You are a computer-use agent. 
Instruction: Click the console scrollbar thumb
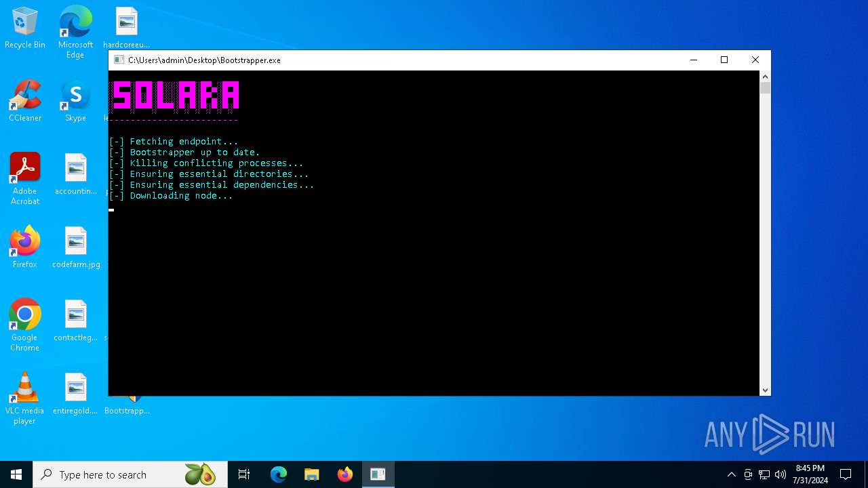click(x=765, y=88)
